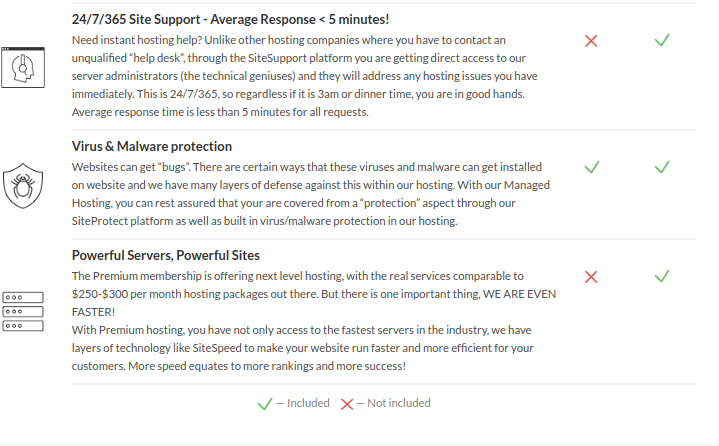This screenshot has width=719, height=446.
Task: Click green checkmark in 24/7 Site Support row
Action: point(661,40)
